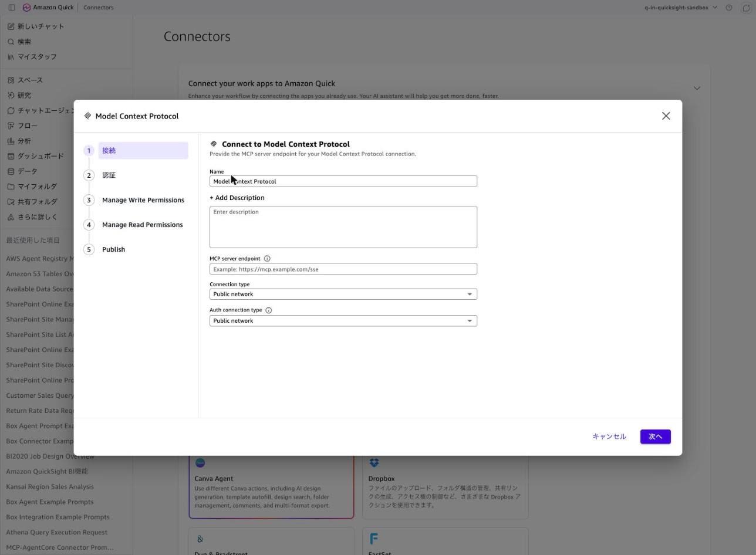Click the 研究 research icon
The image size is (756, 555).
coord(11,96)
